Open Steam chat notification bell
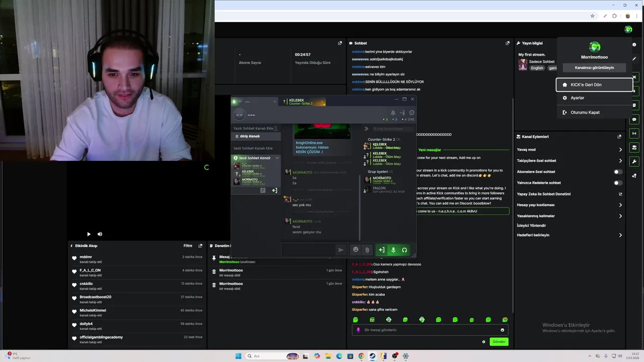Image resolution: width=644 pixels, height=362 pixels. click(x=393, y=113)
